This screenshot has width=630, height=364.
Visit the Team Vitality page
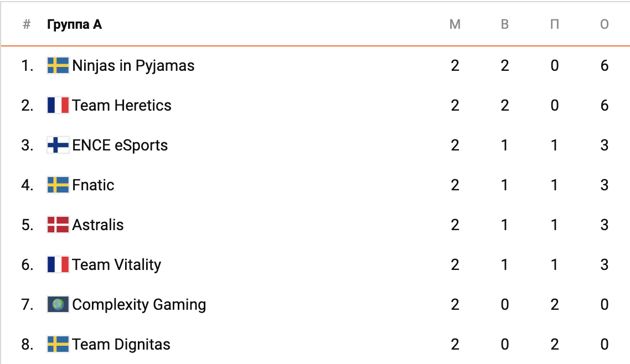click(x=116, y=265)
